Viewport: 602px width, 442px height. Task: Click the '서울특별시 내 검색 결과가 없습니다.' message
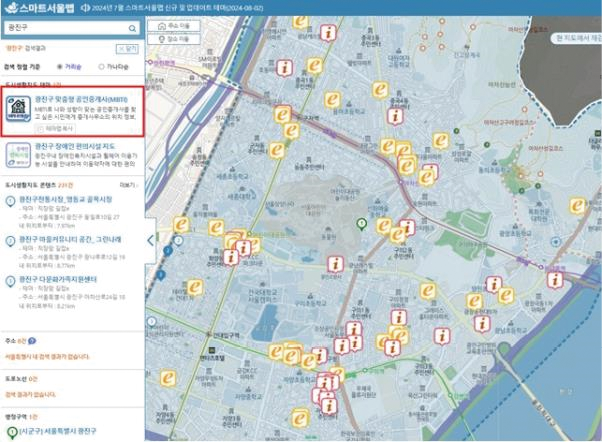(x=47, y=357)
